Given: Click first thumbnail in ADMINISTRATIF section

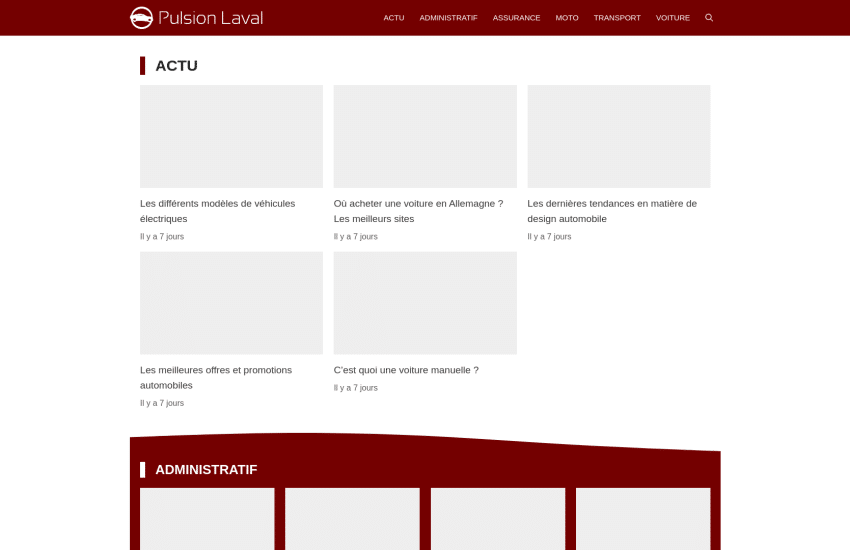Looking at the screenshot, I should [207, 518].
